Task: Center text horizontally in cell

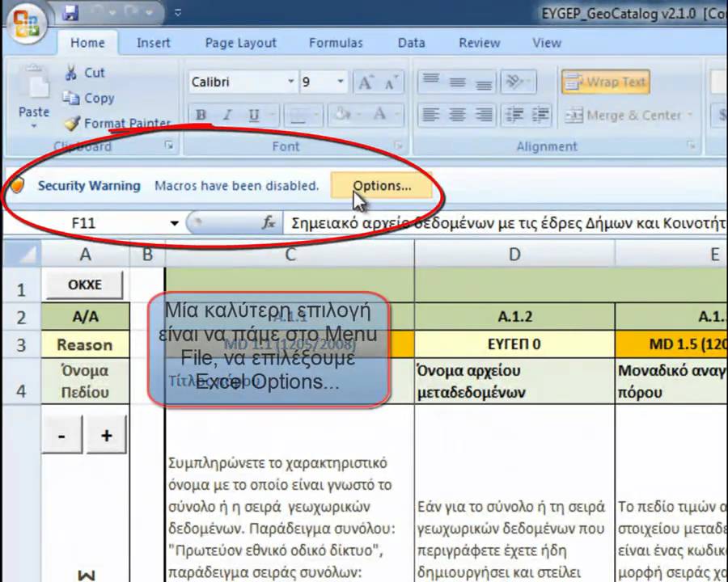Action: (x=457, y=115)
